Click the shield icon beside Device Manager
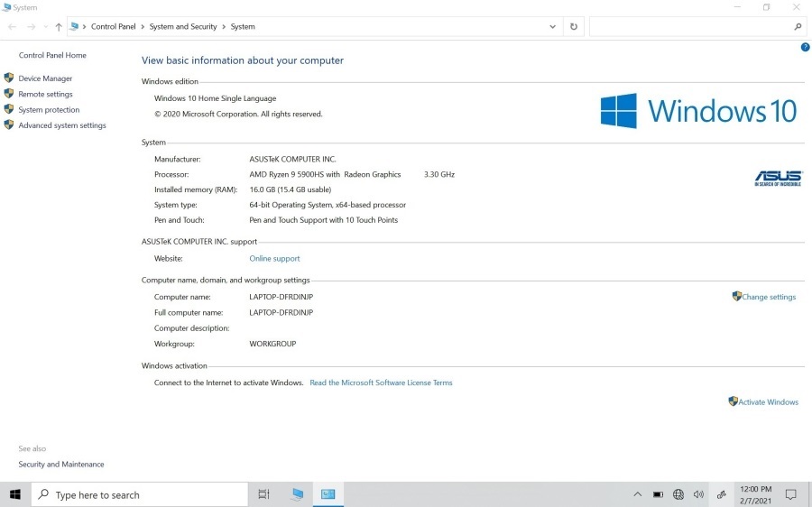This screenshot has height=507, width=812. 9,78
